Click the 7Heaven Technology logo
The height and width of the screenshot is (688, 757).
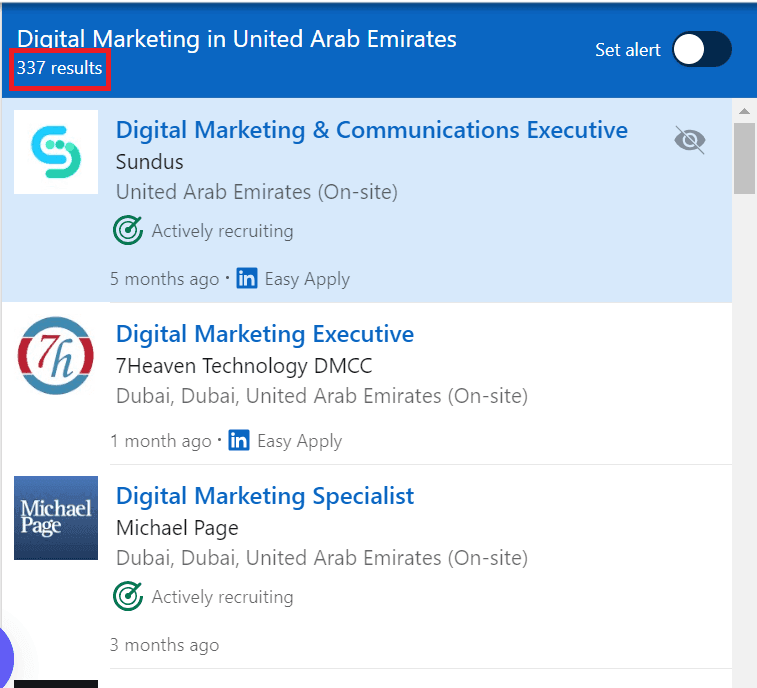56,356
